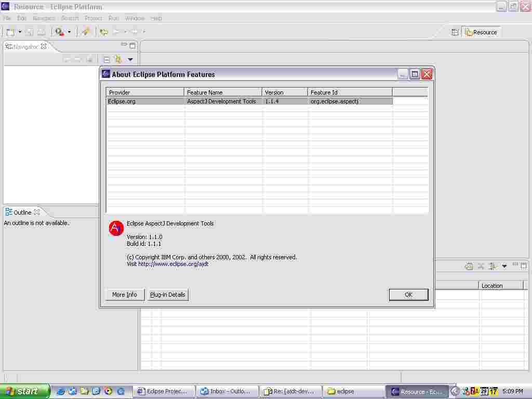Open the eclipse folder taskbar button
Viewport: 532px width, 399px height.
click(x=353, y=392)
